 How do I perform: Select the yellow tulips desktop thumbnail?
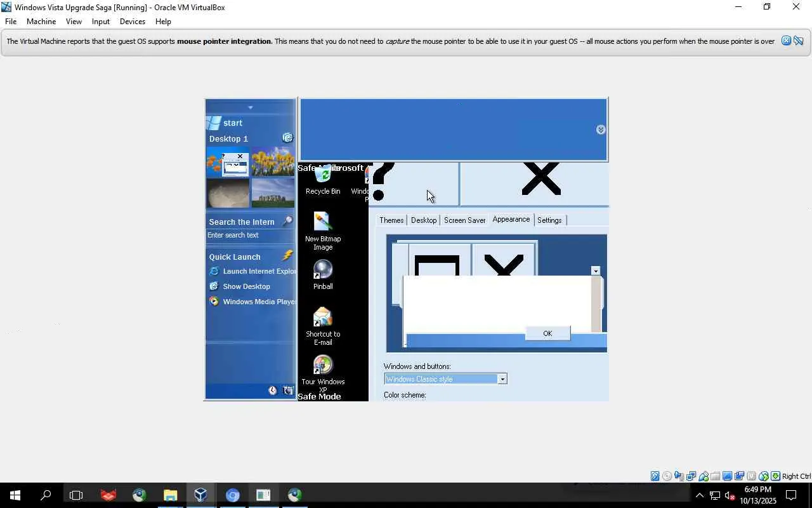click(273, 161)
